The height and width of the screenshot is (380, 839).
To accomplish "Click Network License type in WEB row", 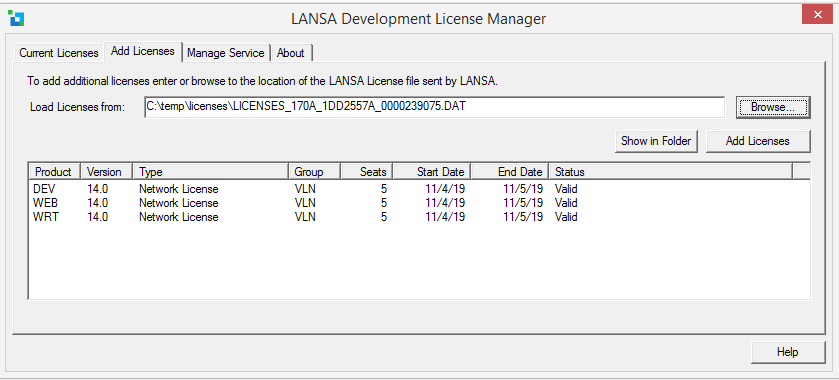I will point(179,203).
